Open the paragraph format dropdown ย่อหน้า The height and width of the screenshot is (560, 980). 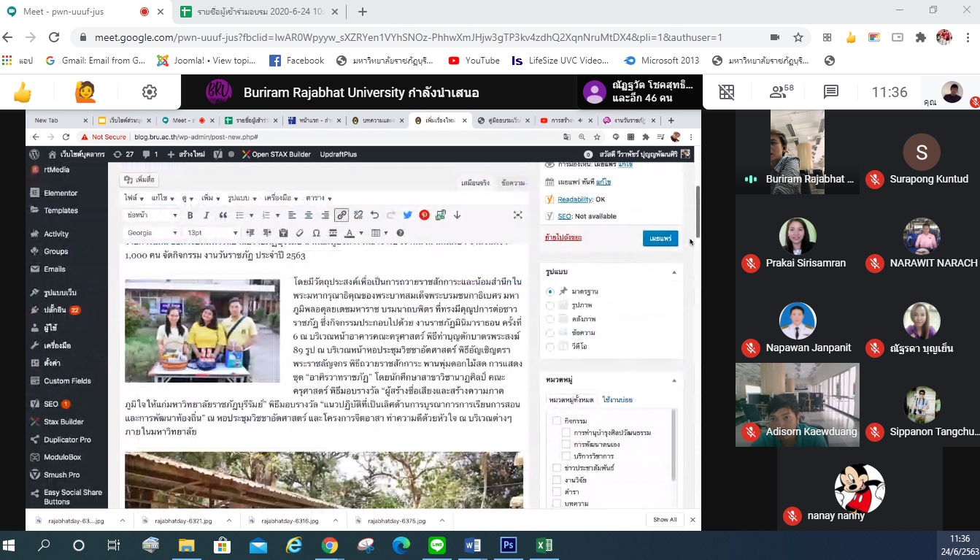[x=152, y=215]
